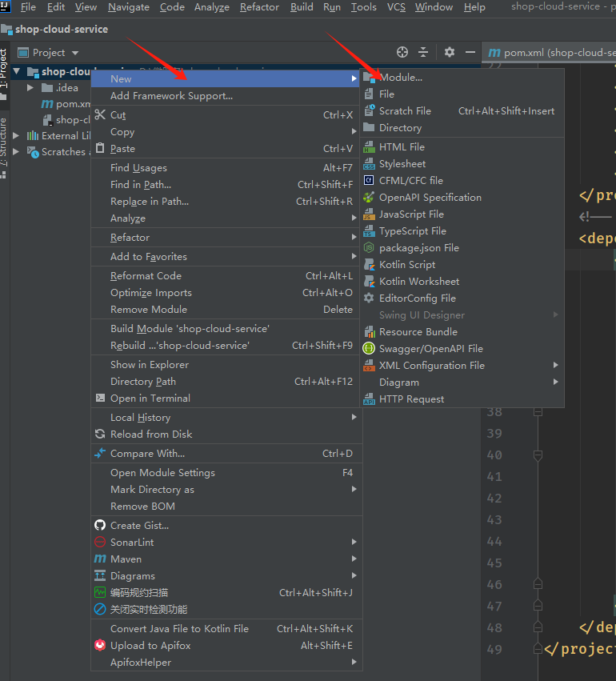
Task: Click the Resource Bundle icon
Action: pos(369,332)
